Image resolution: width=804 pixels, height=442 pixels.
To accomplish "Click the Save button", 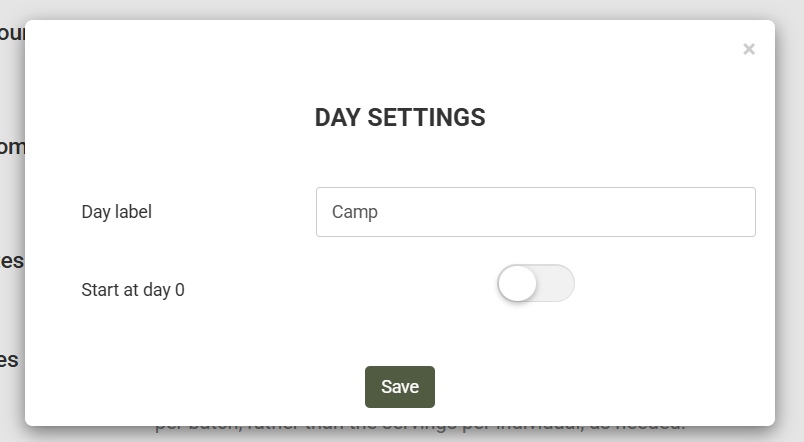I will (x=400, y=387).
